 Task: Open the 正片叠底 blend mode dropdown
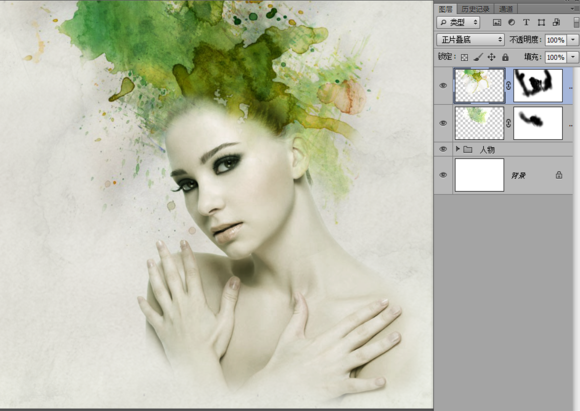(x=470, y=40)
